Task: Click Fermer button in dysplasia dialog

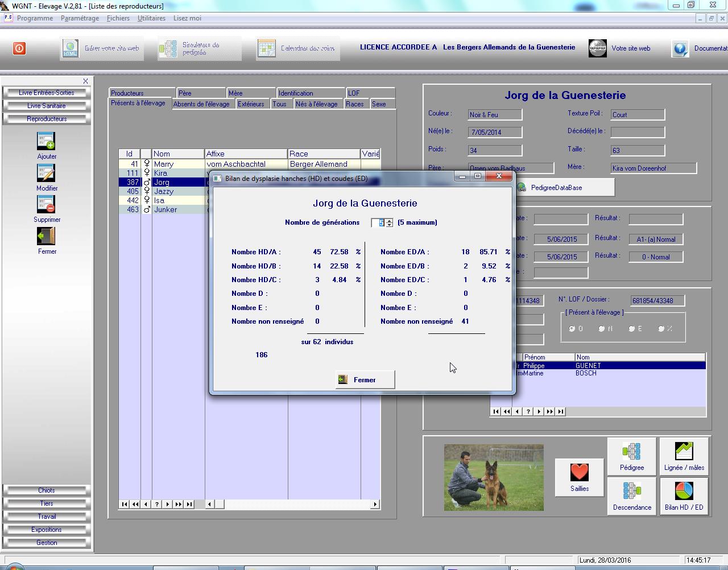Action: [365, 379]
